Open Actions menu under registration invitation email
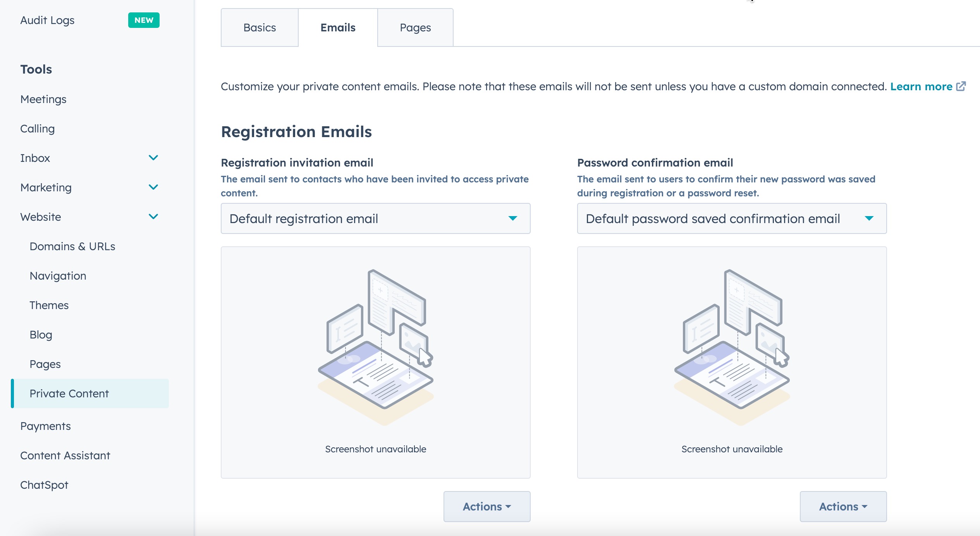980x536 pixels. tap(487, 507)
